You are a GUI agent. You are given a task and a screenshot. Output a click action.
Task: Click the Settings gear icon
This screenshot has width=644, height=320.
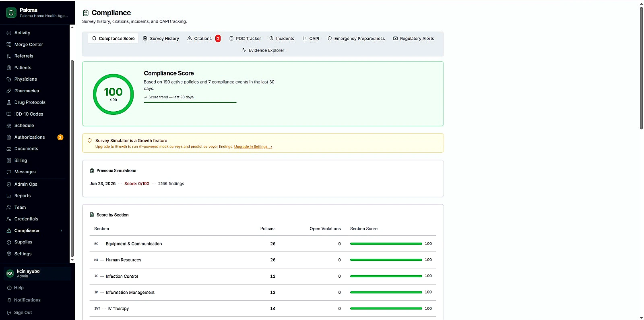pyautogui.click(x=9, y=254)
